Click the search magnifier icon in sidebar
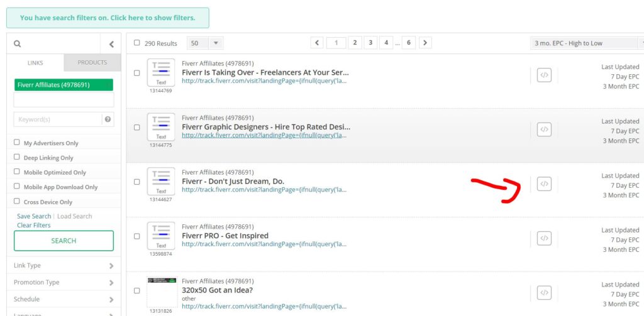This screenshot has height=316, width=644. 17,44
